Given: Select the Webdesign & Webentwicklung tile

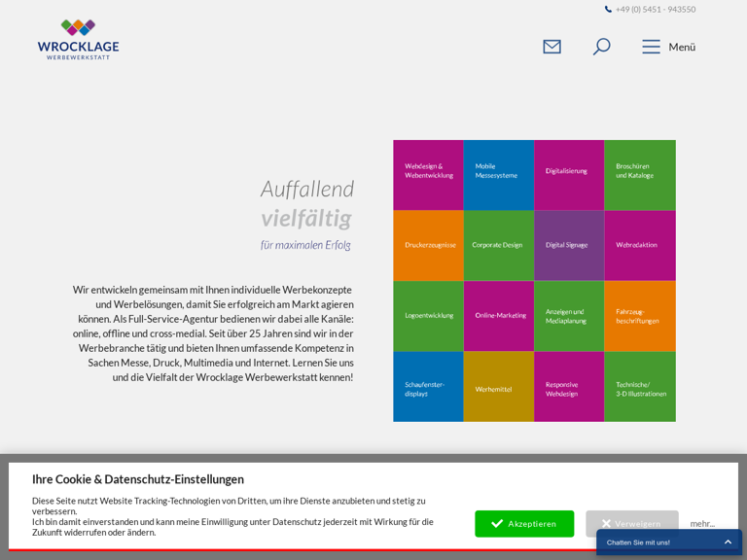Looking at the screenshot, I should tap(428, 175).
